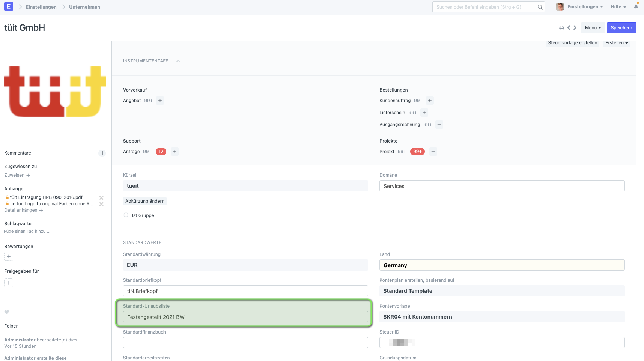Click the search magnifier icon

coord(540,7)
